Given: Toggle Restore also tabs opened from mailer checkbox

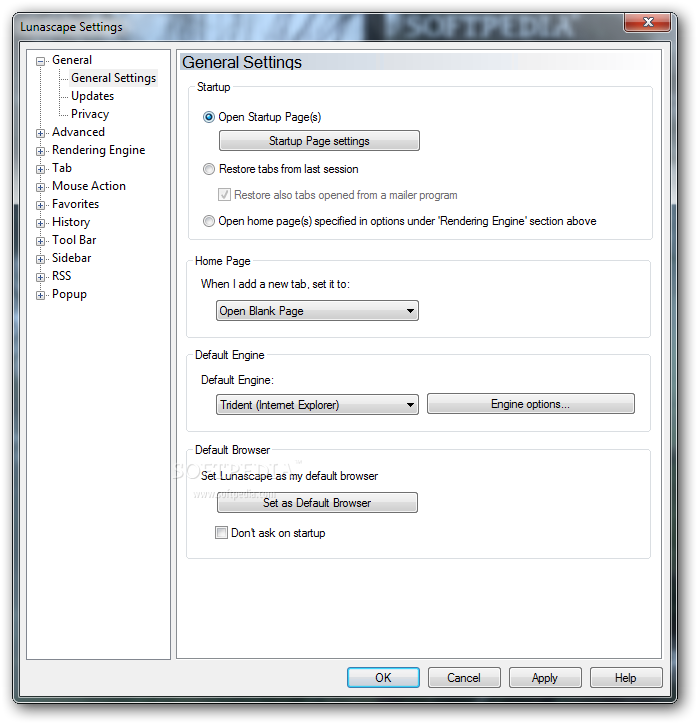Looking at the screenshot, I should tap(224, 195).
